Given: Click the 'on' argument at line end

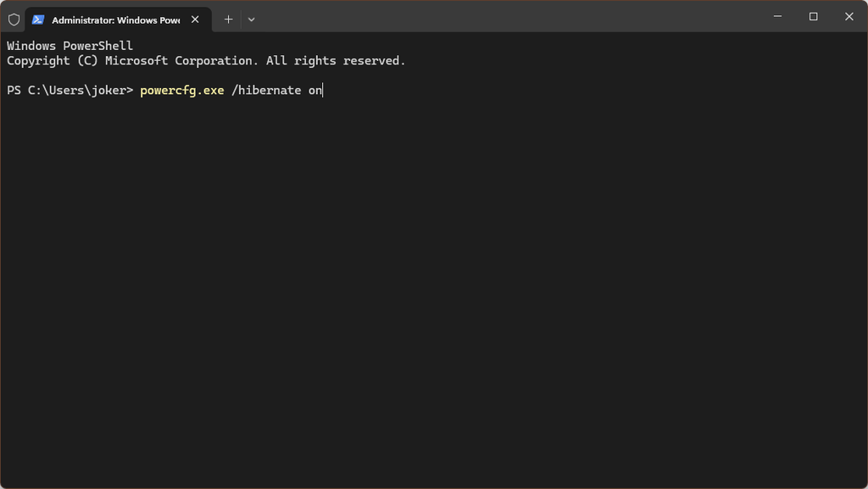Looking at the screenshot, I should click(315, 90).
